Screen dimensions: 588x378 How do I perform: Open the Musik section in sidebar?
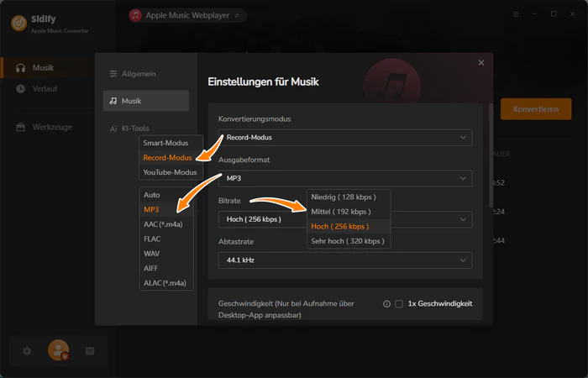click(x=47, y=68)
